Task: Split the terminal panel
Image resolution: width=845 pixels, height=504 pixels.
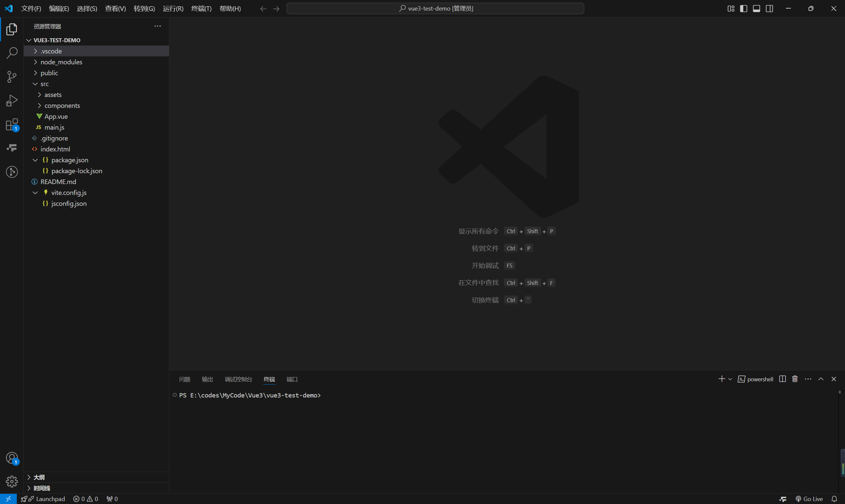Action: pos(782,379)
